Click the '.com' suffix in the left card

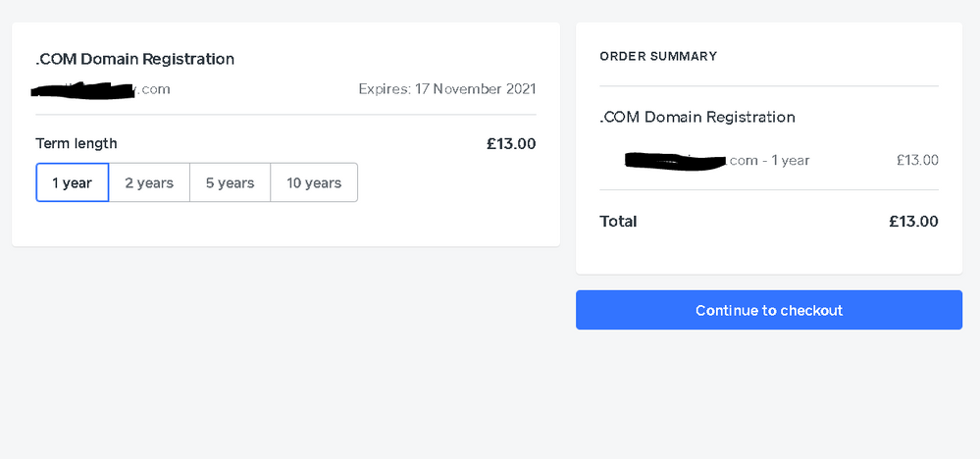point(155,89)
